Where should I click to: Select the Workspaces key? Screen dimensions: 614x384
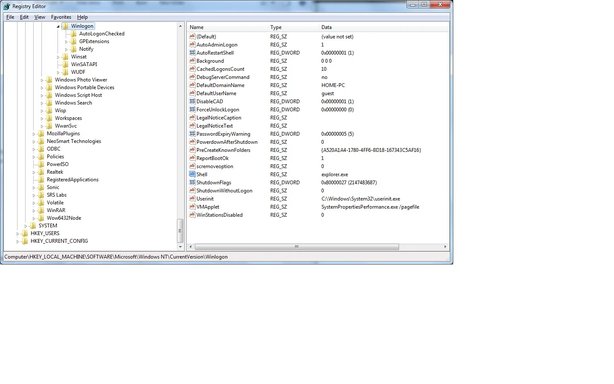tap(69, 118)
